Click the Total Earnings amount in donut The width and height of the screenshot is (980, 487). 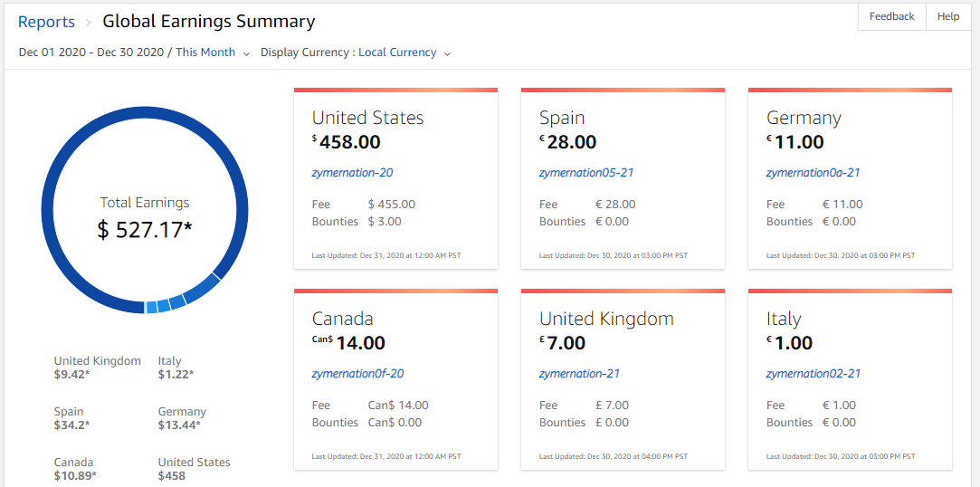coord(145,230)
